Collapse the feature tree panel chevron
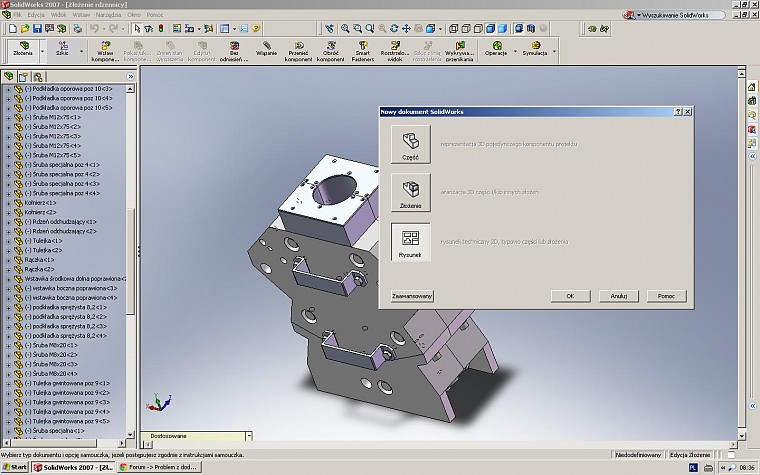Screen dimensions: 760x475 tap(130, 77)
